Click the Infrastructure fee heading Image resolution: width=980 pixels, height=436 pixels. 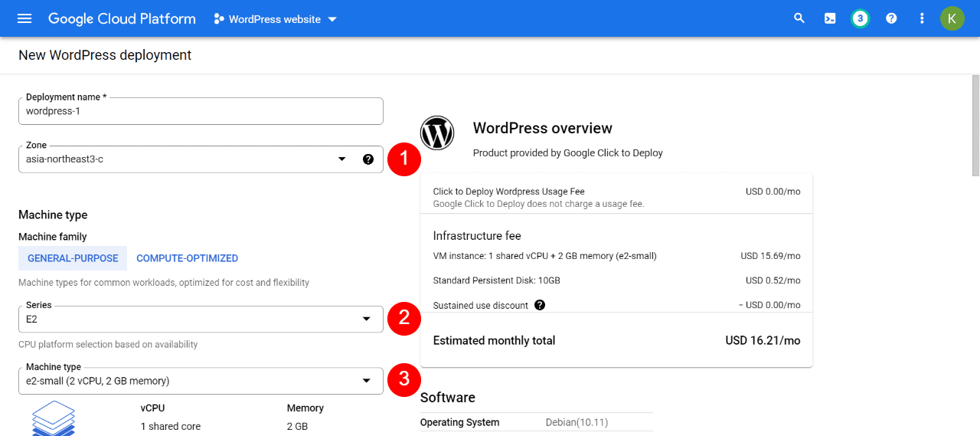(477, 235)
